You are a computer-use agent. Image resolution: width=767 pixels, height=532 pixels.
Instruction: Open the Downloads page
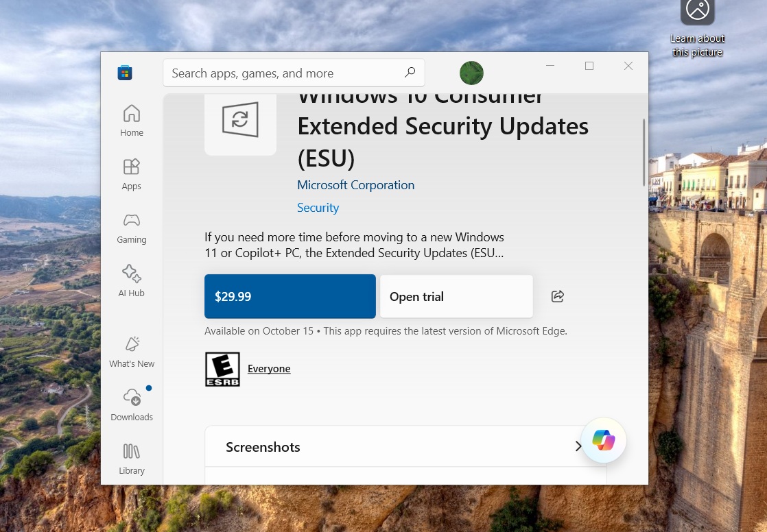[132, 405]
